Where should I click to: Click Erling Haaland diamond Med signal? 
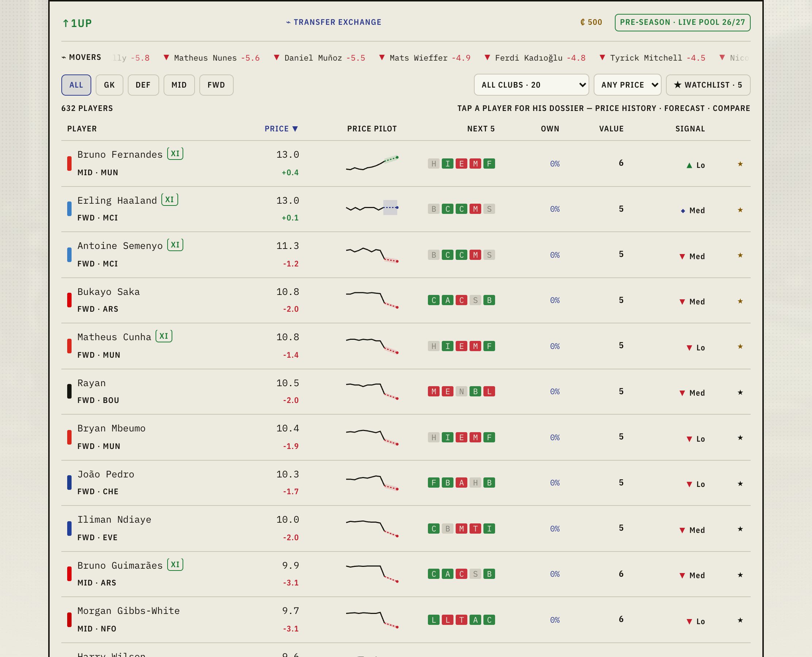click(693, 210)
